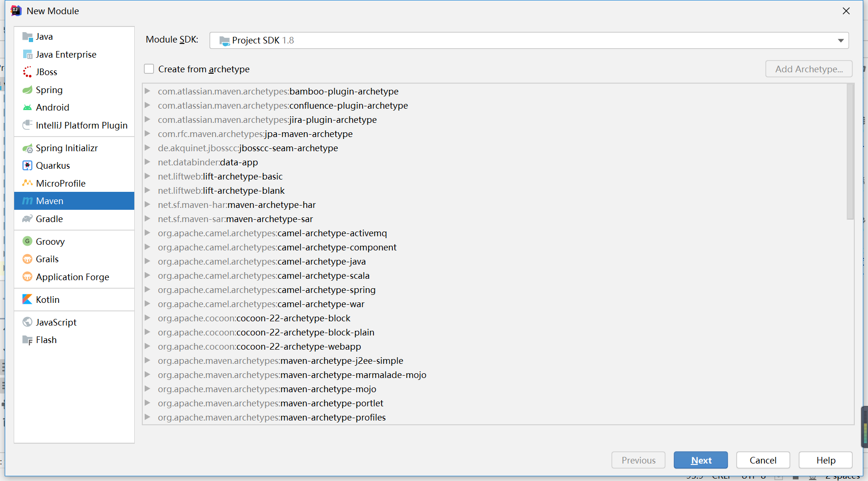
Task: Click the Maven 'm' icon
Action: (x=27, y=201)
